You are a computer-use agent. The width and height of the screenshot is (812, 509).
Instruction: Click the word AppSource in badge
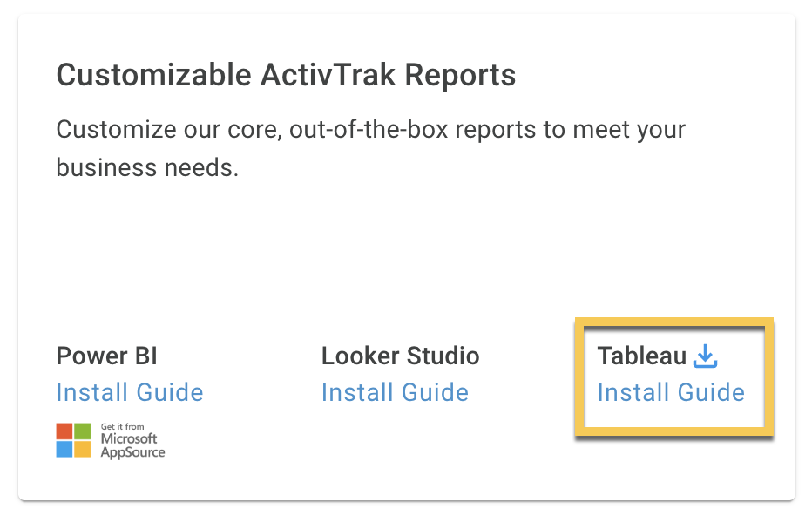click(x=132, y=452)
